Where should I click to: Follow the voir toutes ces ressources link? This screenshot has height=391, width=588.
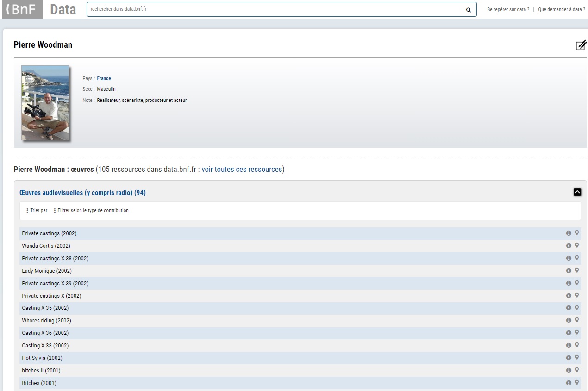pyautogui.click(x=242, y=170)
